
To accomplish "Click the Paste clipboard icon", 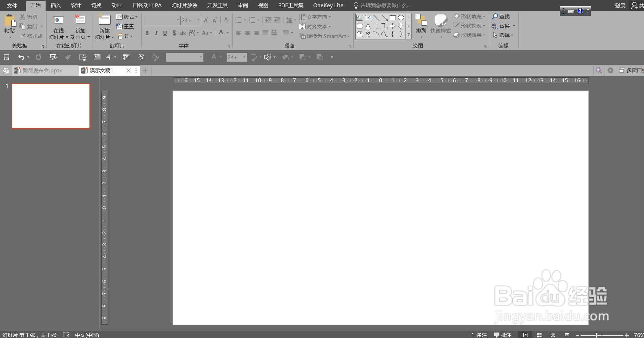I will pos(10,21).
